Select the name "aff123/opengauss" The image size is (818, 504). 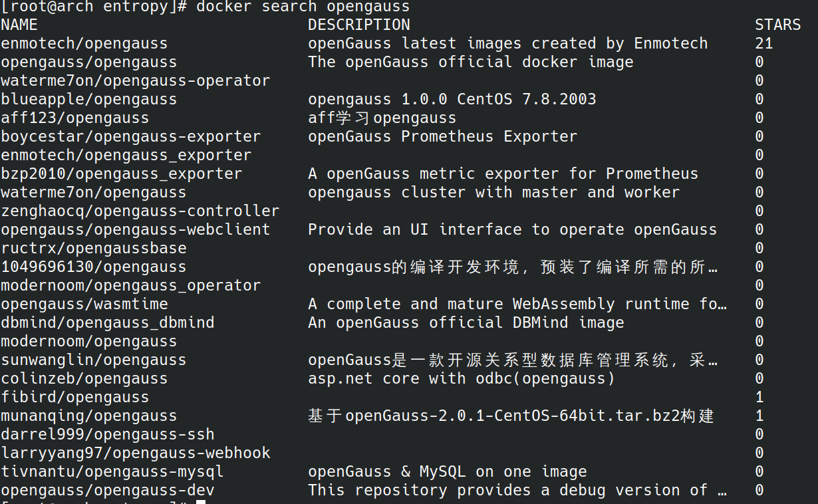74,118
